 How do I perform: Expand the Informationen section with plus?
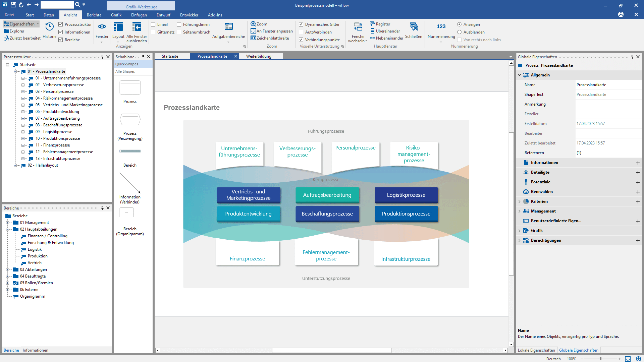(x=638, y=163)
